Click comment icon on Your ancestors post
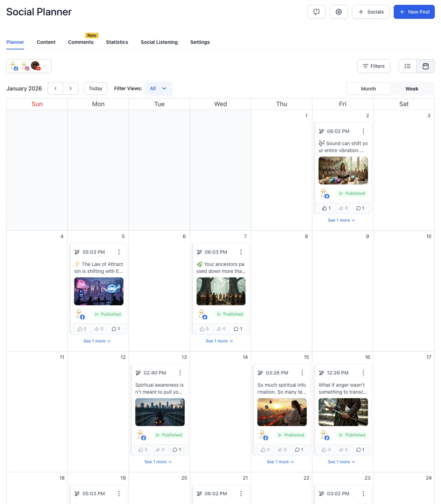The image size is (441, 504). (236, 329)
